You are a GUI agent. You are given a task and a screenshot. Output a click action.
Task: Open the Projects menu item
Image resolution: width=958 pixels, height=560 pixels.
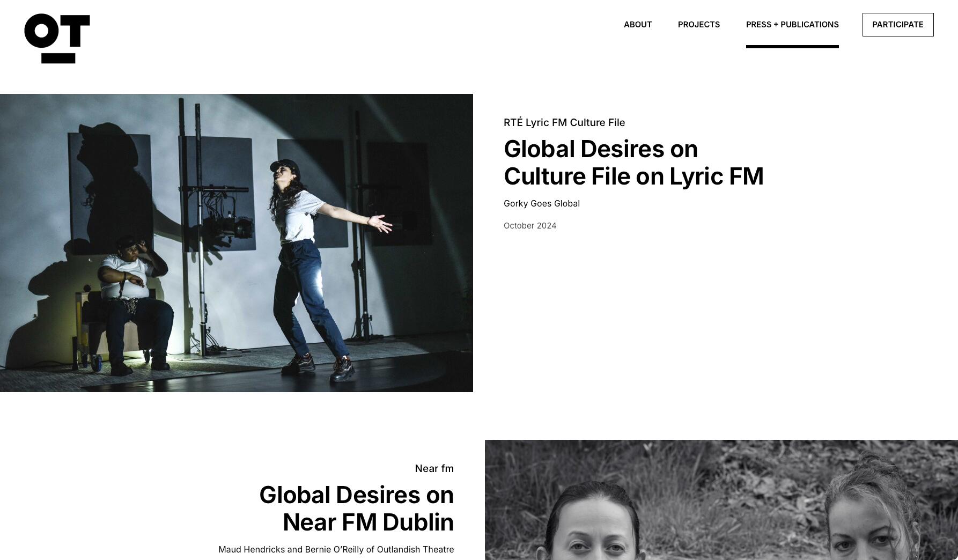(699, 25)
